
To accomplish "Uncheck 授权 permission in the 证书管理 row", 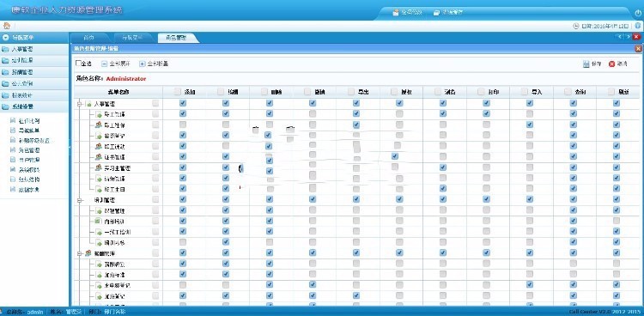I will [x=395, y=156].
